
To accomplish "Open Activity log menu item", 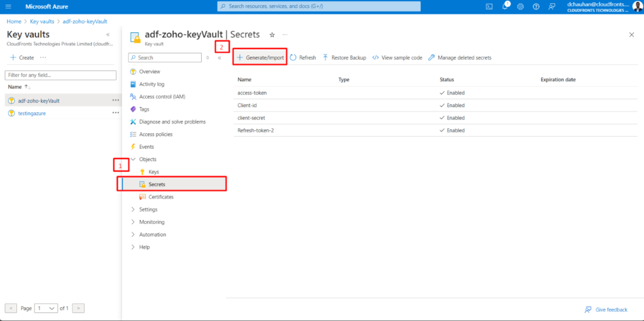I will pos(152,84).
